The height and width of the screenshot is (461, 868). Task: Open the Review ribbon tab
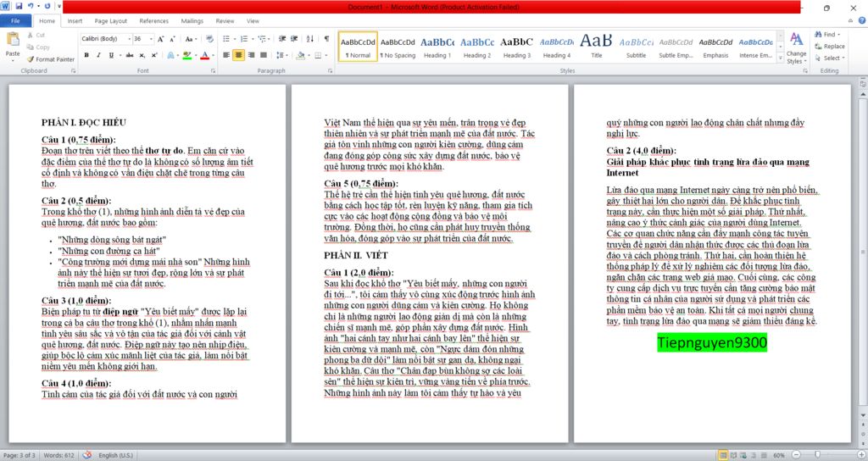pos(225,21)
